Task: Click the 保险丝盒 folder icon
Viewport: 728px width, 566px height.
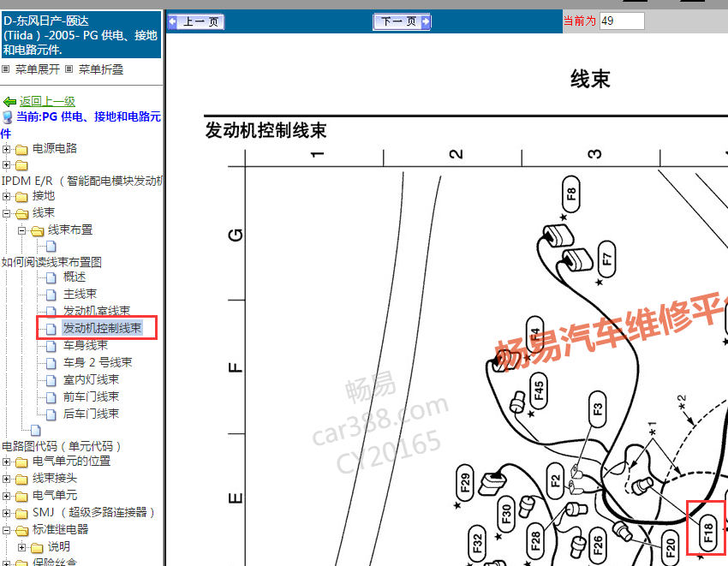Action: point(21,563)
